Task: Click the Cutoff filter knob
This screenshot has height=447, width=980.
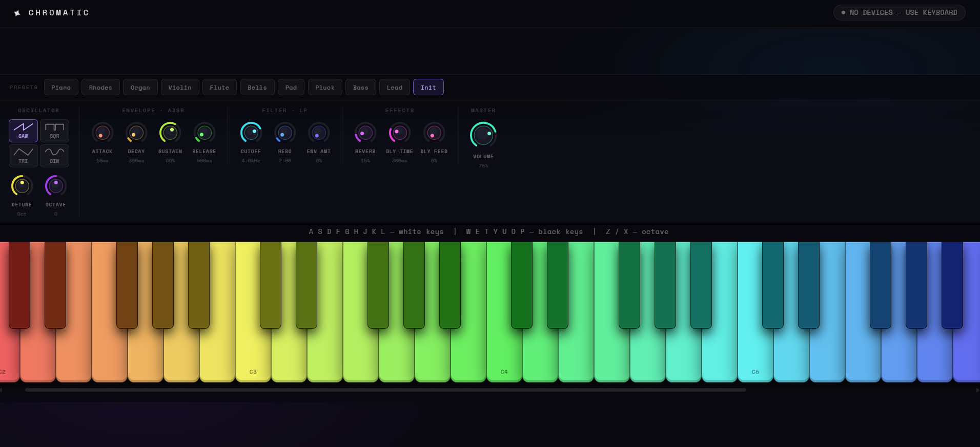Action: point(251,133)
